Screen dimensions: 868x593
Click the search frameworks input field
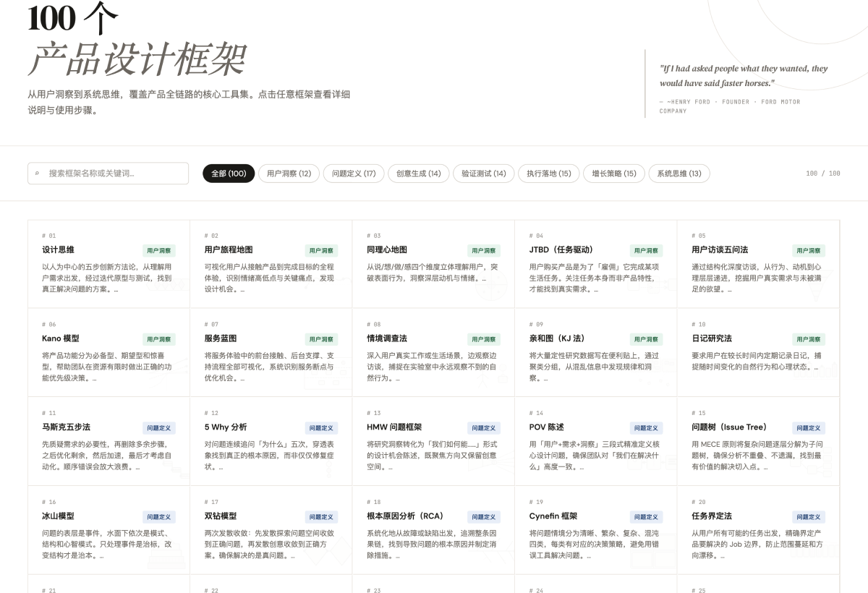coord(116,174)
